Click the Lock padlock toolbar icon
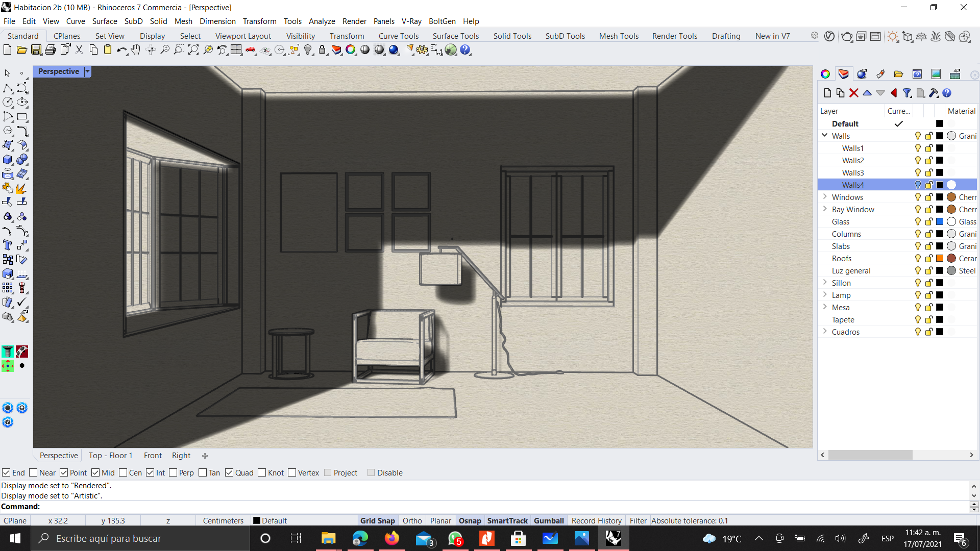Viewport: 980px width, 551px height. coord(322,49)
